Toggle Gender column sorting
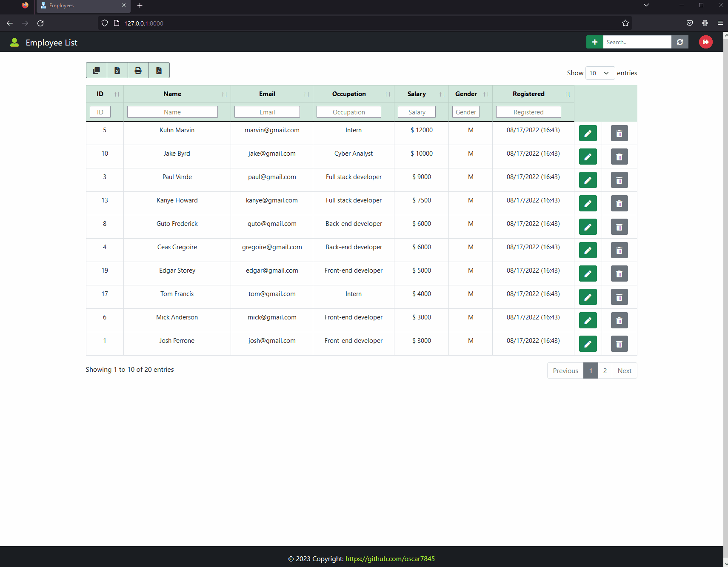Image resolution: width=728 pixels, height=567 pixels. (486, 94)
